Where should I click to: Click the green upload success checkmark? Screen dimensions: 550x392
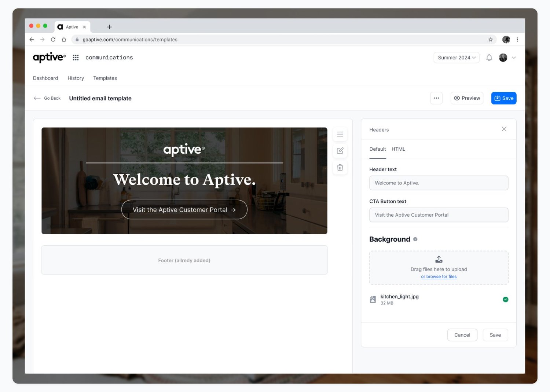coord(506,300)
